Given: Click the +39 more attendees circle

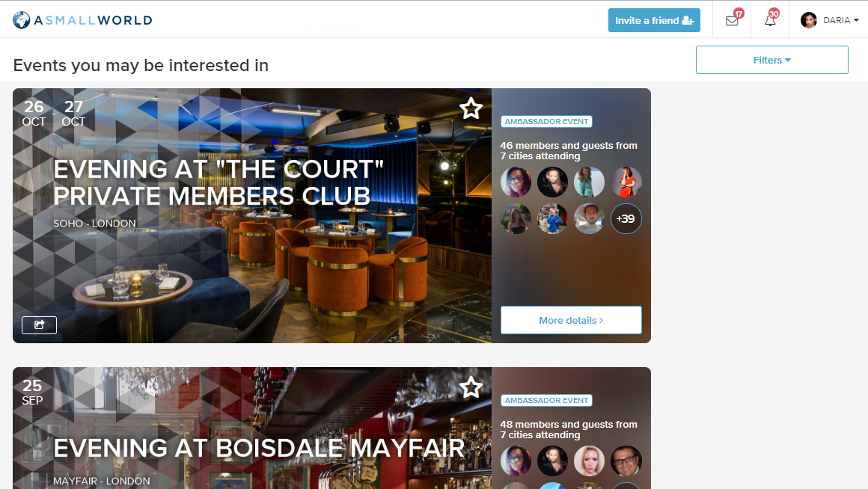Looking at the screenshot, I should 626,219.
